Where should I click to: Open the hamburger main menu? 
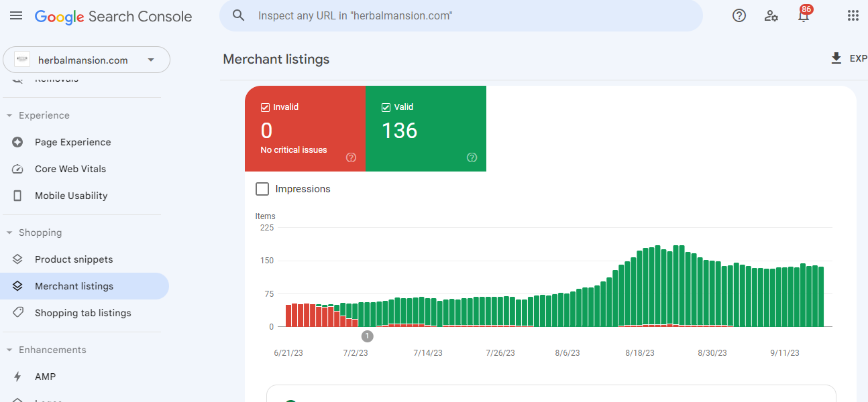click(16, 15)
